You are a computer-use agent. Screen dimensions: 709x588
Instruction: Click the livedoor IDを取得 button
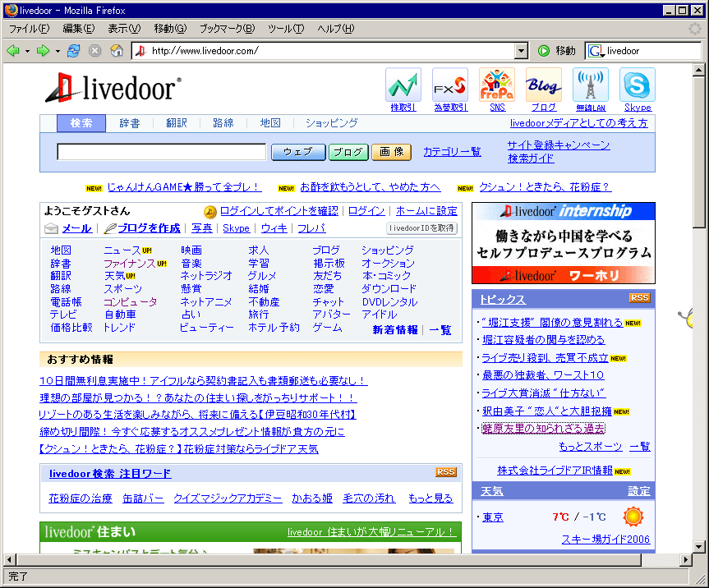click(x=422, y=228)
